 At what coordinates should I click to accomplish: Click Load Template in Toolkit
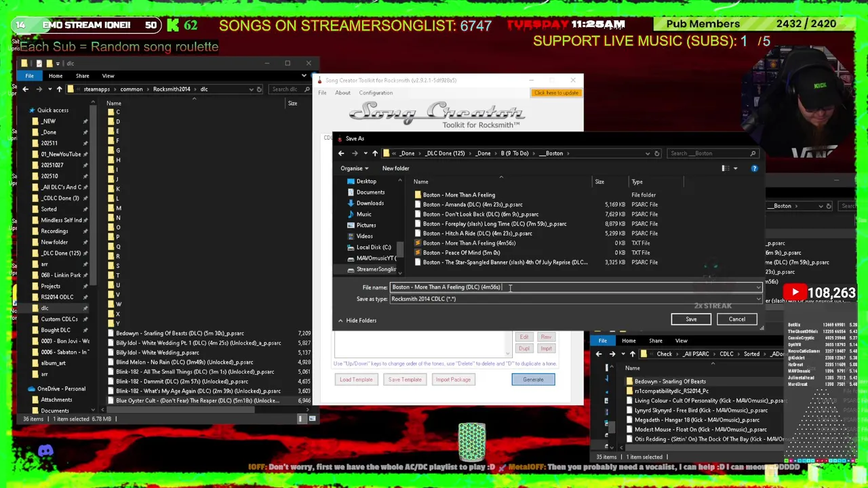click(356, 380)
